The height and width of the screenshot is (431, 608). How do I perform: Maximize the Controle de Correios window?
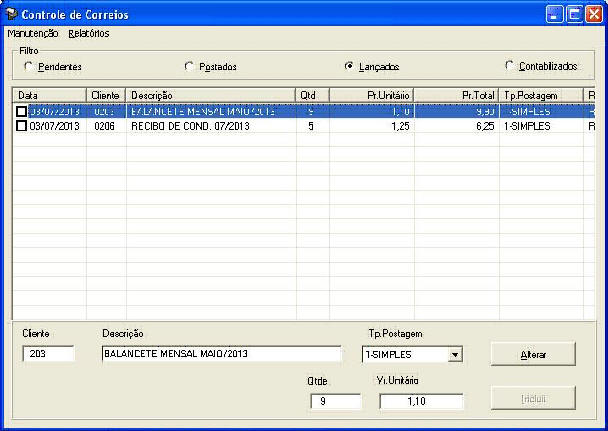(x=575, y=14)
